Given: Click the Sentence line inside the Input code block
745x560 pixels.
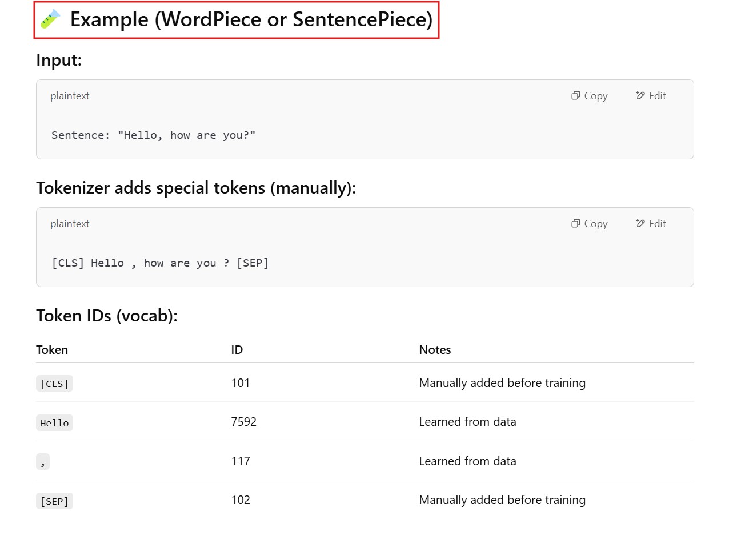Looking at the screenshot, I should pyautogui.click(x=153, y=135).
